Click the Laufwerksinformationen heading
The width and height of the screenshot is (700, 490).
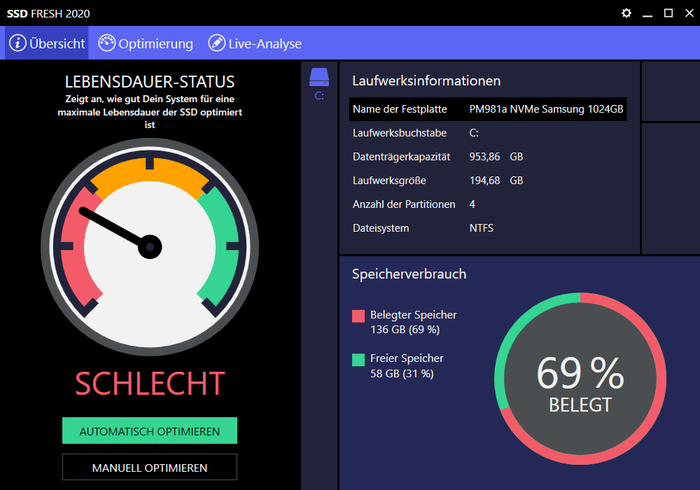tap(426, 81)
